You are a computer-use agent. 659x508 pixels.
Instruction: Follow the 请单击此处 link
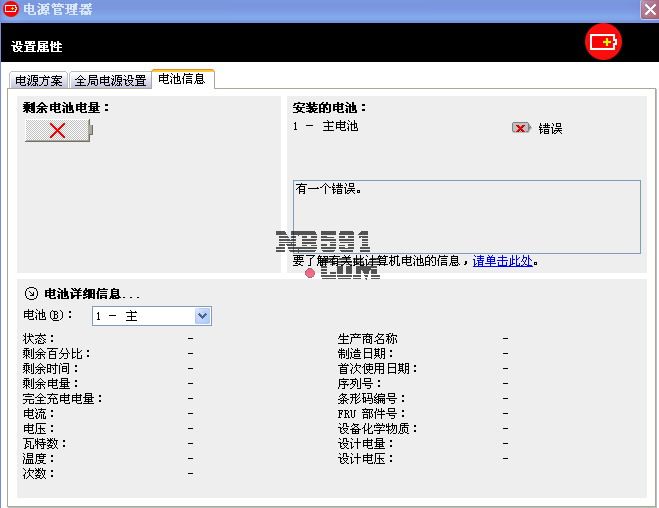pyautogui.click(x=502, y=261)
